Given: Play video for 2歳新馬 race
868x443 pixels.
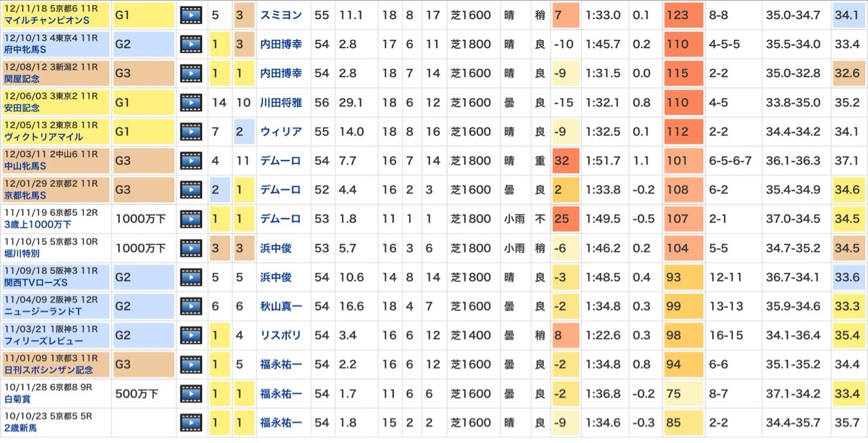Looking at the screenshot, I should click(191, 423).
